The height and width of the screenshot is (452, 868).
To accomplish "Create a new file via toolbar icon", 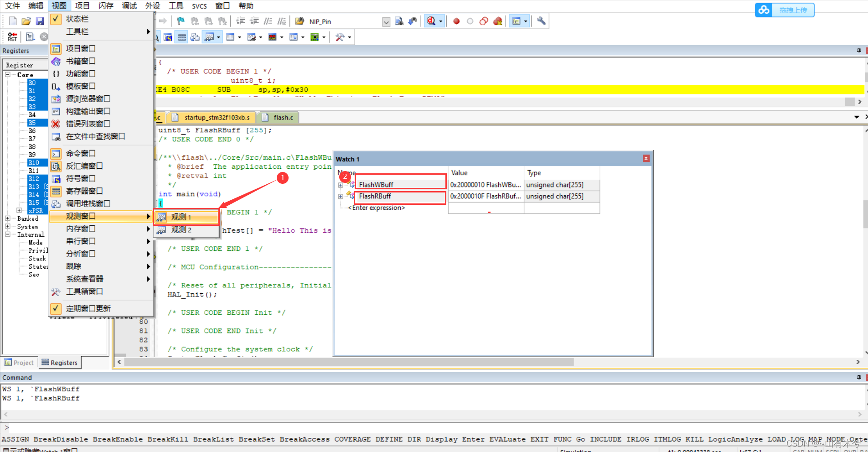I will click(13, 21).
